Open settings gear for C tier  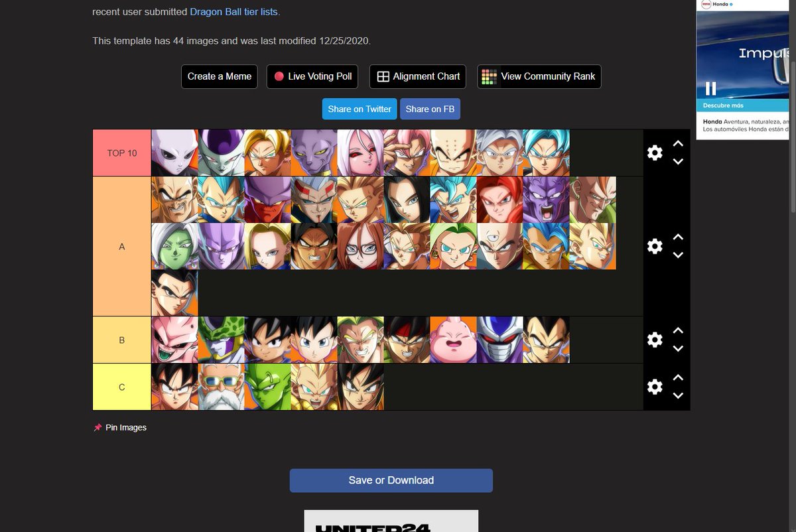[655, 387]
